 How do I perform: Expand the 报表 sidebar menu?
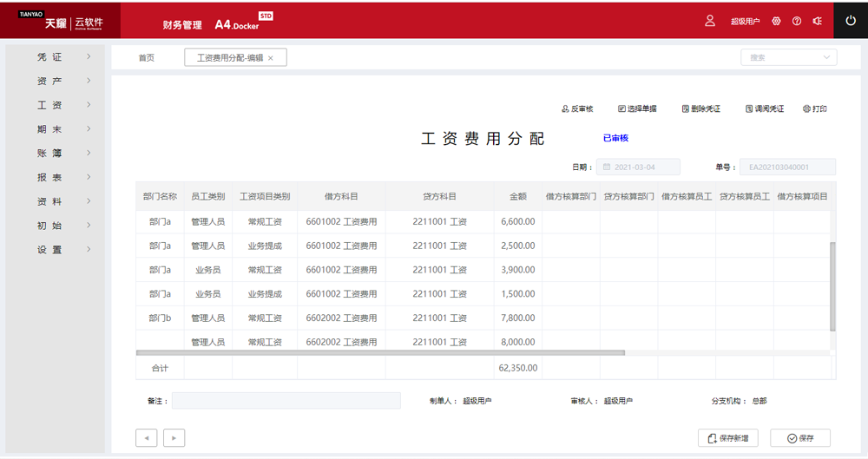61,177
